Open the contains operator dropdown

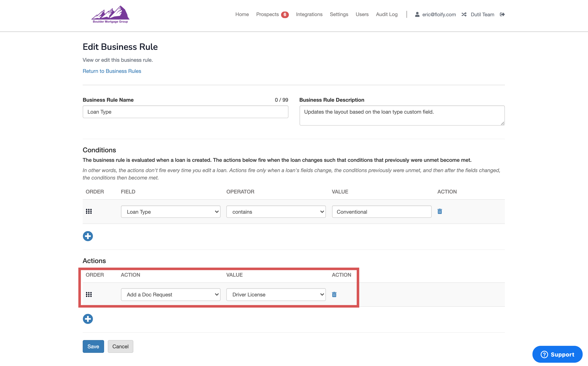tap(276, 212)
